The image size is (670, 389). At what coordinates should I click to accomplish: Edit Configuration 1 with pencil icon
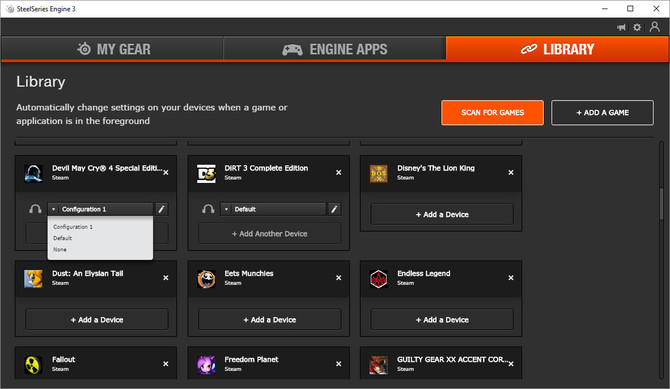(162, 209)
